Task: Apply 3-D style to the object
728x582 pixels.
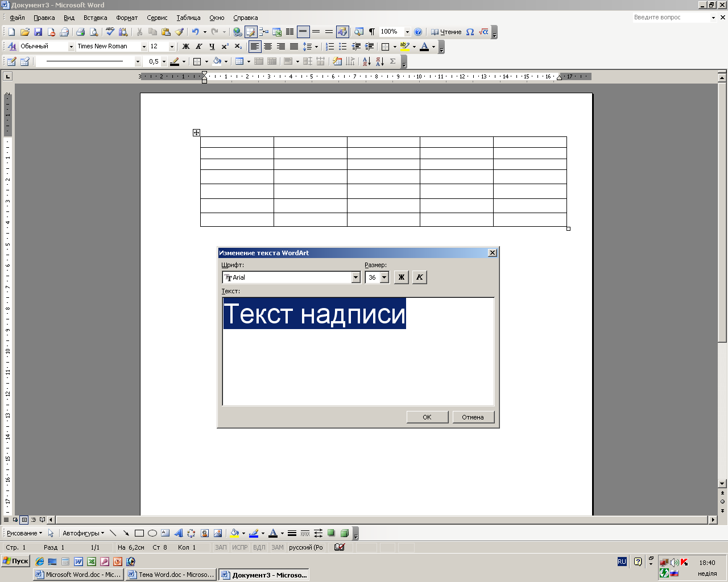Action: [x=344, y=533]
